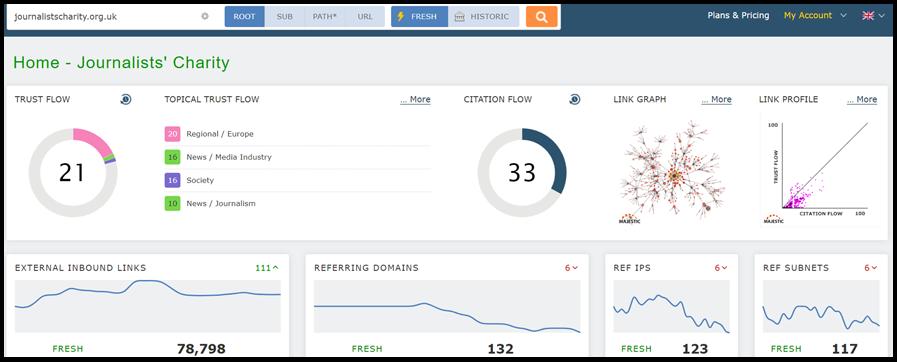Click Referring Domains trend chart
The width and height of the screenshot is (897, 362).
tap(447, 306)
